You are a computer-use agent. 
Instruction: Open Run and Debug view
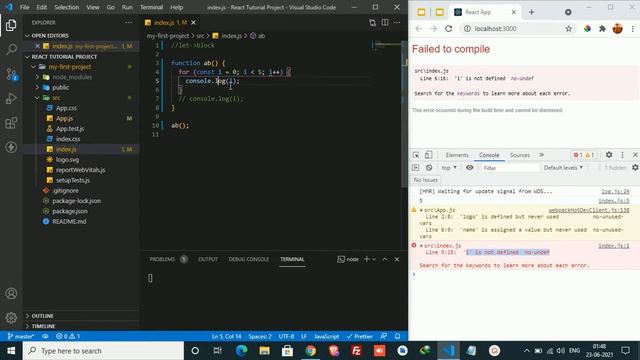(11, 98)
